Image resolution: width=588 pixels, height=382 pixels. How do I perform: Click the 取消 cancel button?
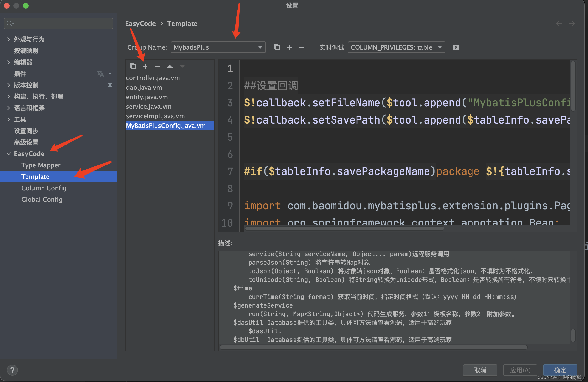tap(480, 370)
